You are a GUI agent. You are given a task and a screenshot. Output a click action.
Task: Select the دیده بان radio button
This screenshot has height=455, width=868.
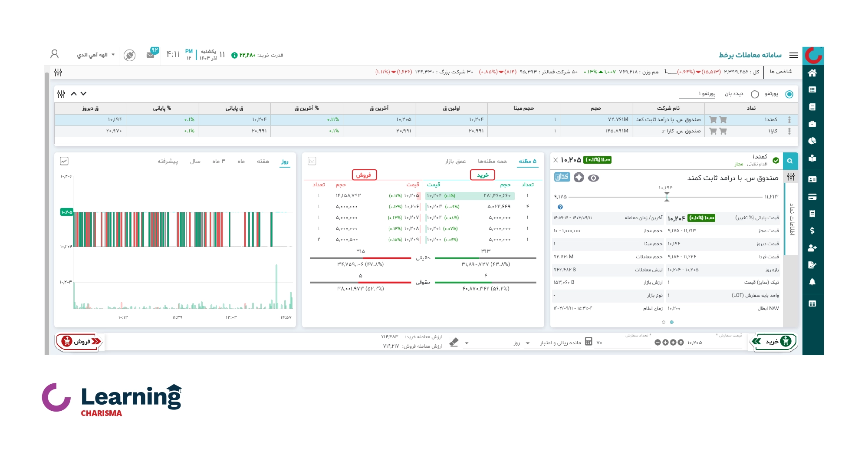coord(755,94)
